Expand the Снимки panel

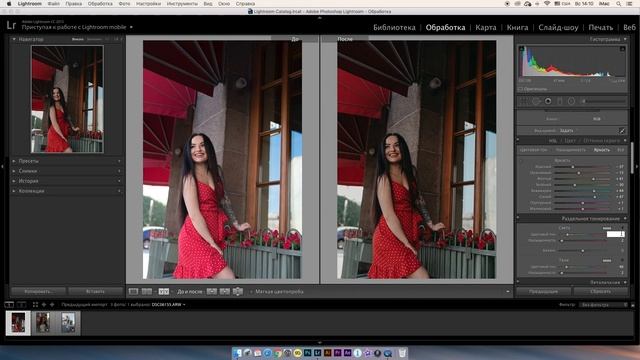(14, 171)
